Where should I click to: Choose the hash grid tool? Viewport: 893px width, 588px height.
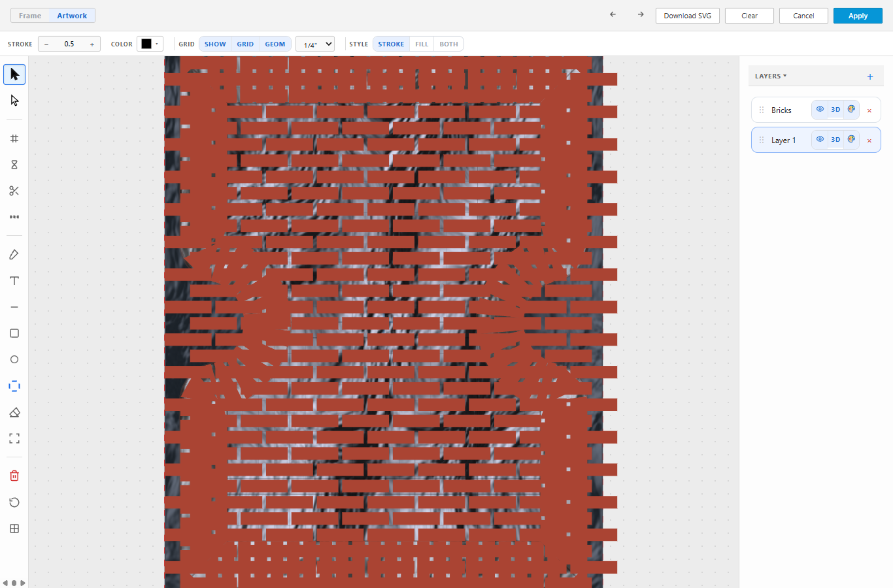pyautogui.click(x=14, y=139)
